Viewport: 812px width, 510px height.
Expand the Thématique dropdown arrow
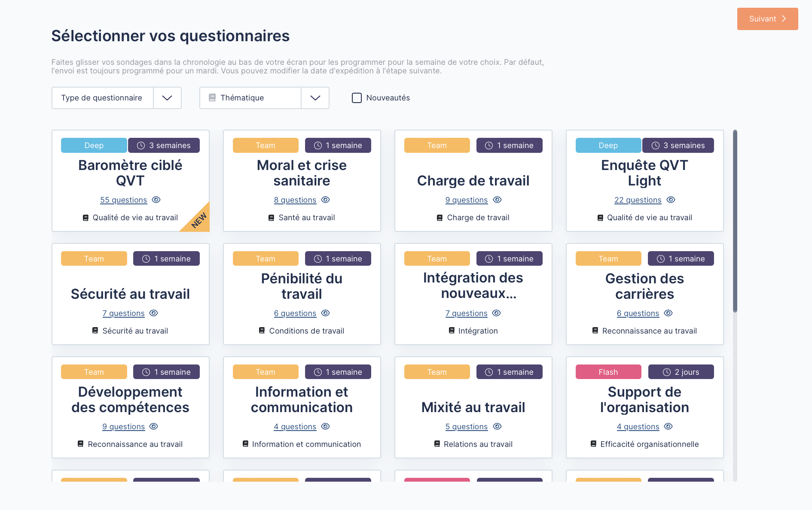pos(315,98)
